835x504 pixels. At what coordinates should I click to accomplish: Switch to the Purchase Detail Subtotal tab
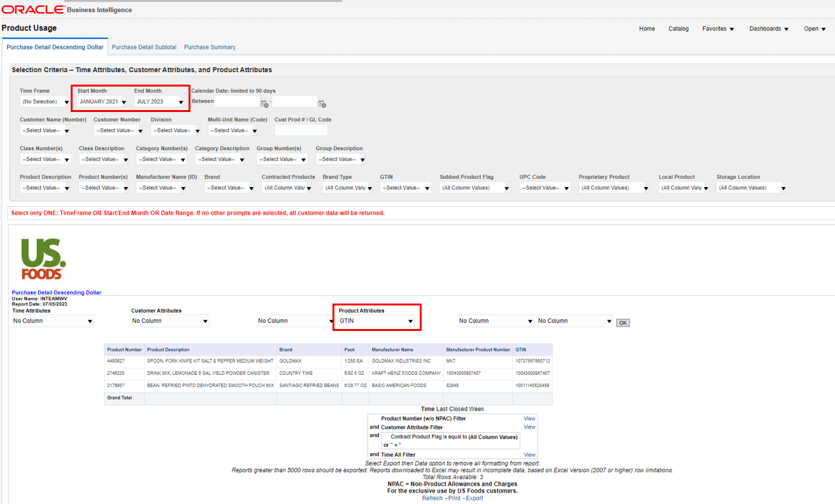pos(145,46)
